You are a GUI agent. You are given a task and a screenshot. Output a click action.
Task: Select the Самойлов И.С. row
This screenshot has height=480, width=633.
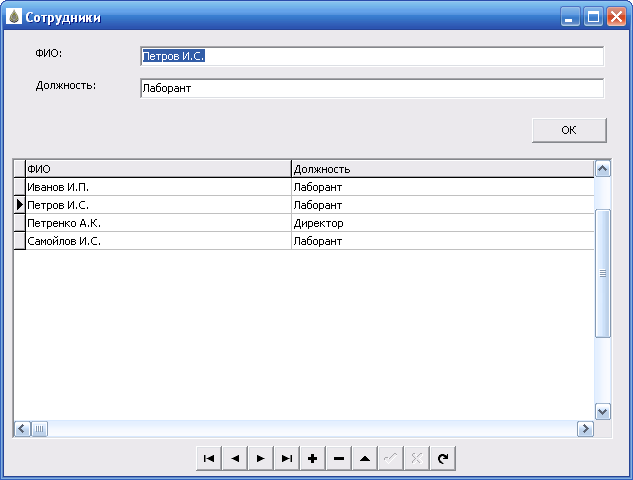[x=157, y=241]
